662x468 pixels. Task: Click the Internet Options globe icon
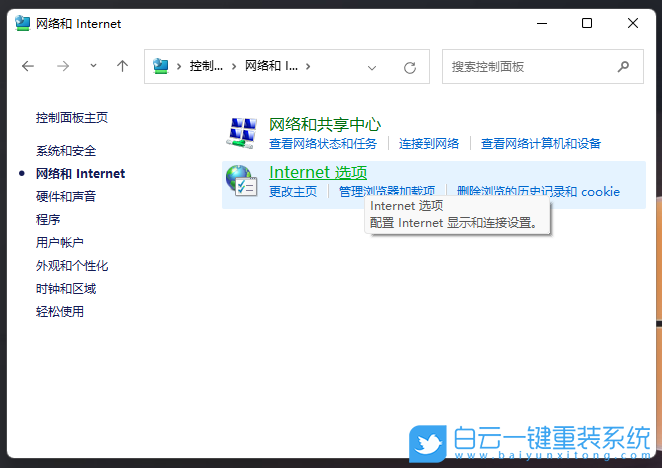[x=241, y=181]
